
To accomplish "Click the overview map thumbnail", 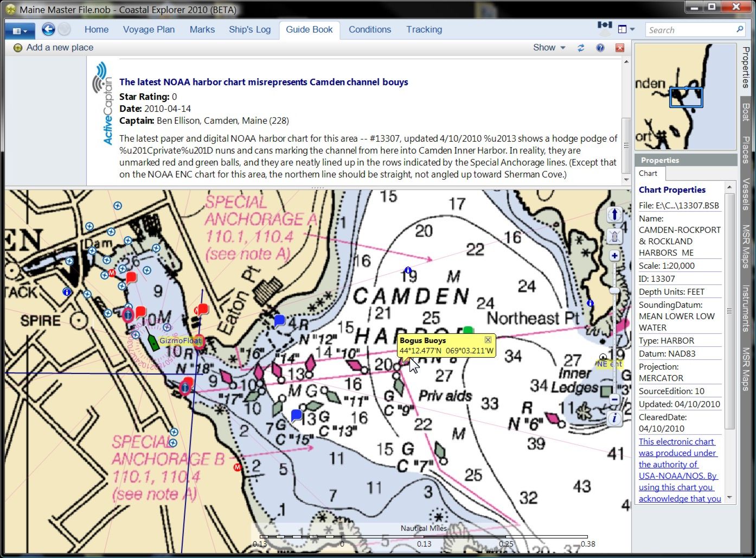I will pos(685,97).
